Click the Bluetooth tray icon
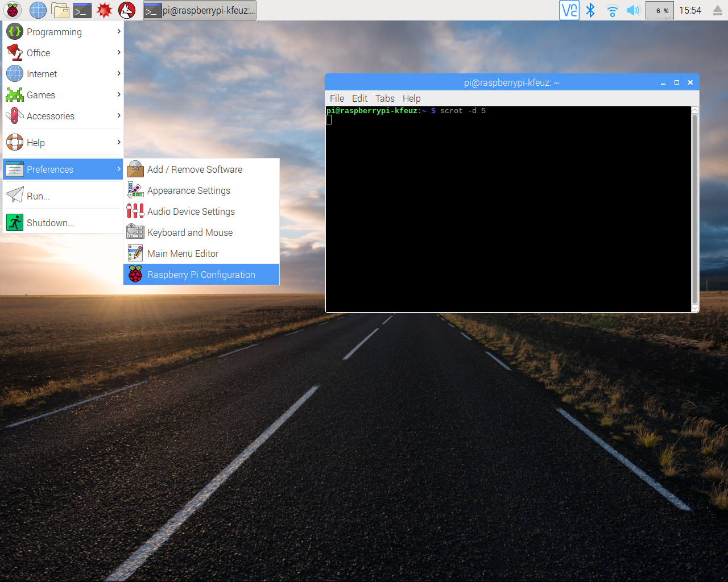This screenshot has height=582, width=728. coord(590,10)
